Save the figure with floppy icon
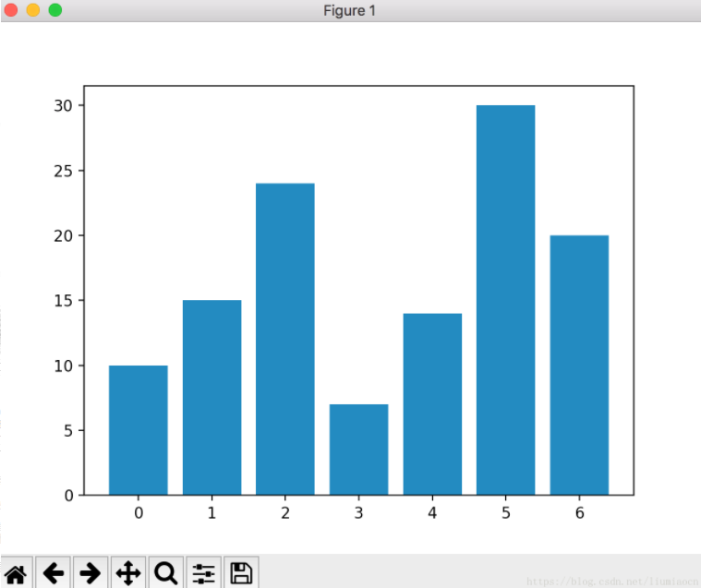This screenshot has width=701, height=588. coord(241,574)
